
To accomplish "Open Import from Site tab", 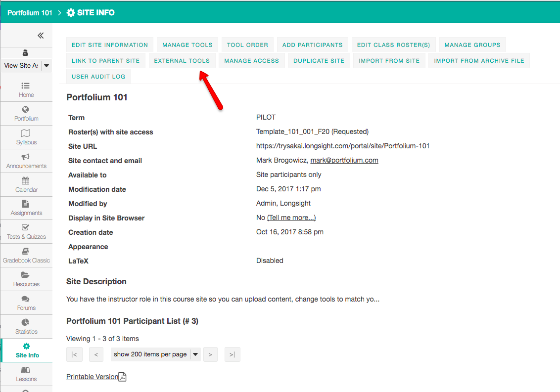I will point(389,61).
